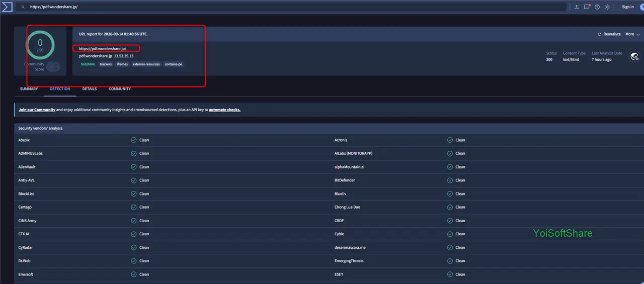Click the https://pdf.wondershare.jp/ report URL text
The image size is (644, 284).
pyautogui.click(x=103, y=48)
